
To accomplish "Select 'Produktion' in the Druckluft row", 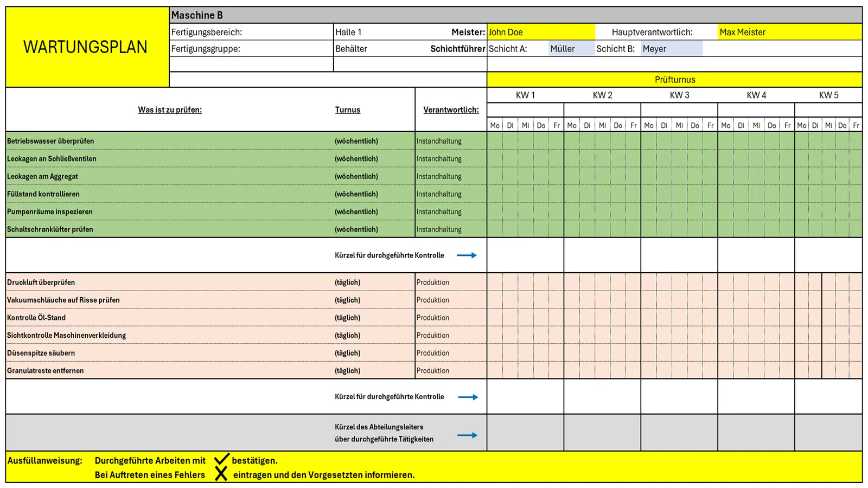I will [433, 282].
